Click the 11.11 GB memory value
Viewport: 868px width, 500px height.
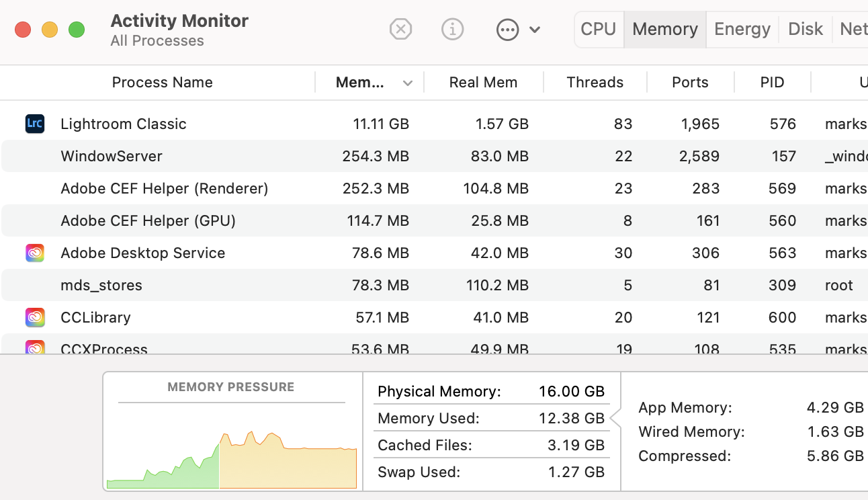click(x=381, y=124)
